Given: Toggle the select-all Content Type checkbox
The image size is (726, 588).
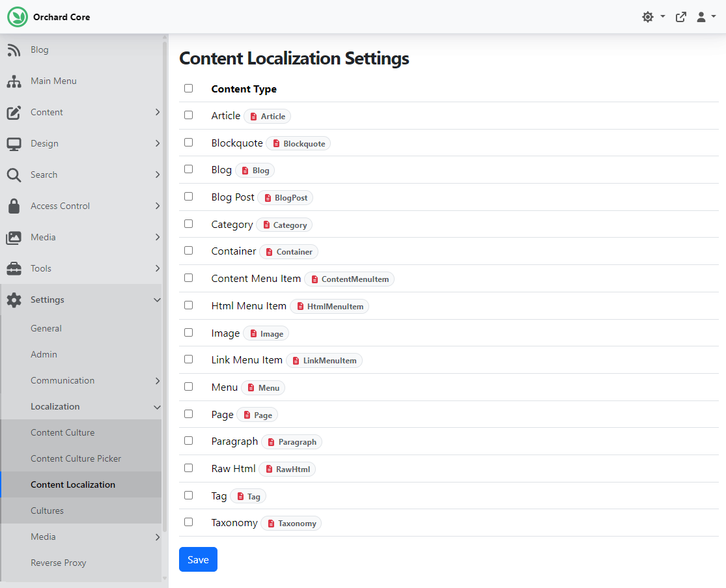Looking at the screenshot, I should point(188,89).
